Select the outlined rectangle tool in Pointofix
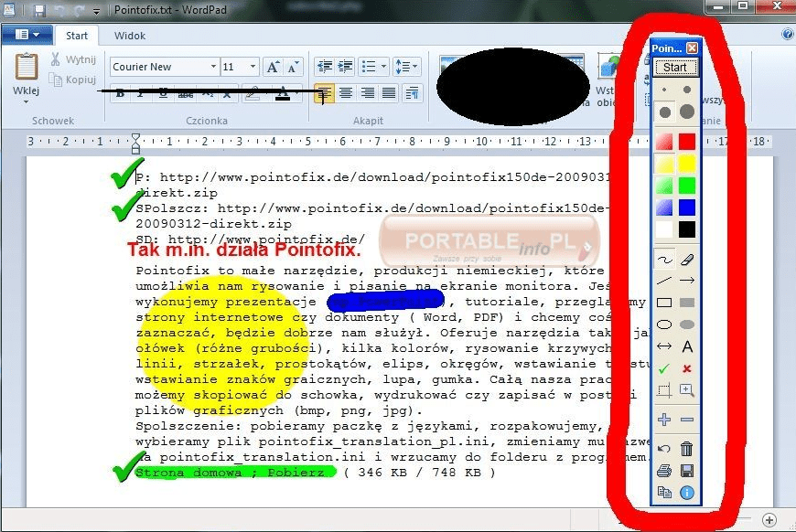The width and height of the screenshot is (796, 532). click(664, 303)
